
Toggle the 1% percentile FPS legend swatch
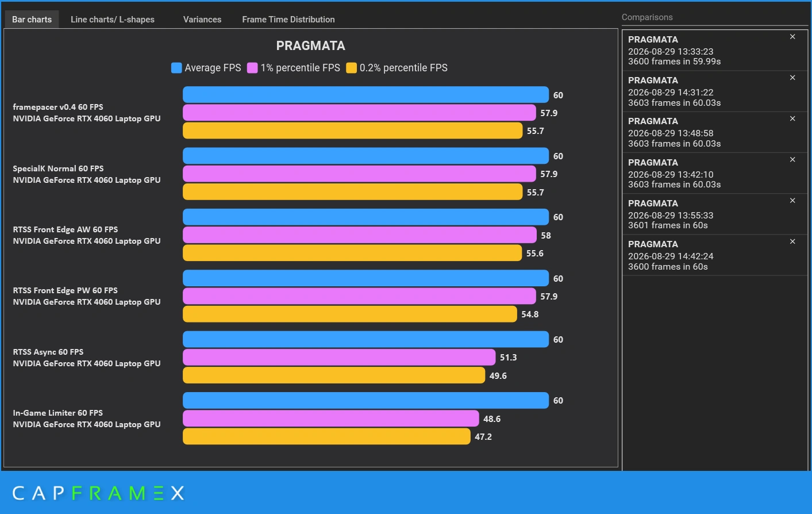coord(252,68)
